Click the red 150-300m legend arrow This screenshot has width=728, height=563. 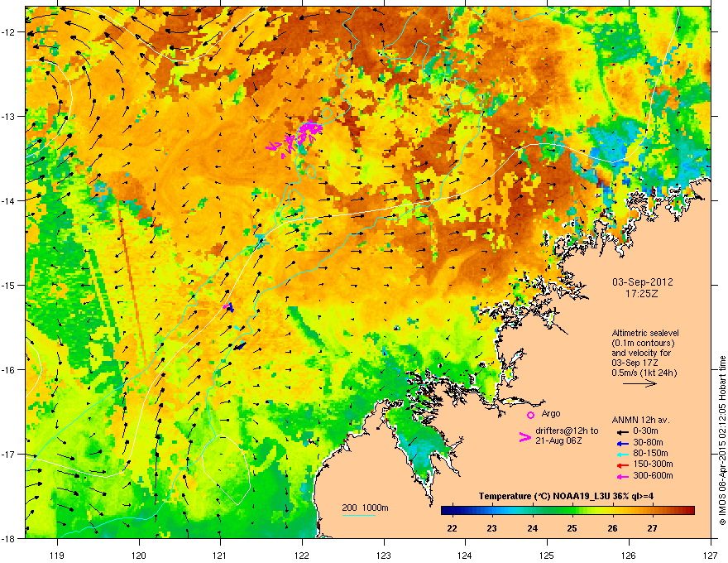pos(622,465)
